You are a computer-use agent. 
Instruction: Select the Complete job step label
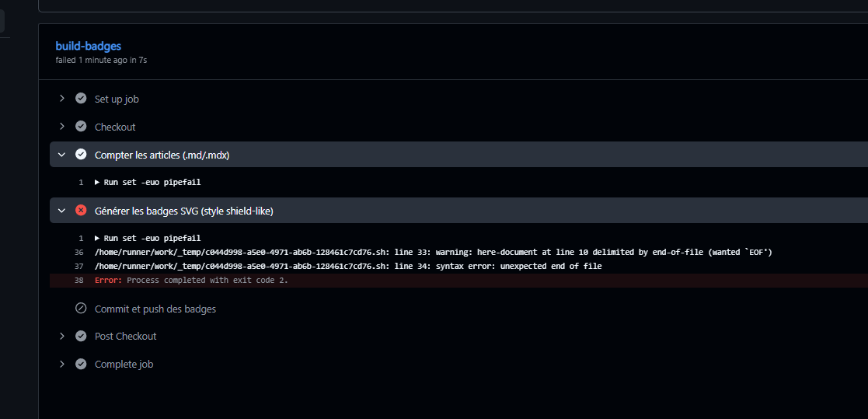124,365
